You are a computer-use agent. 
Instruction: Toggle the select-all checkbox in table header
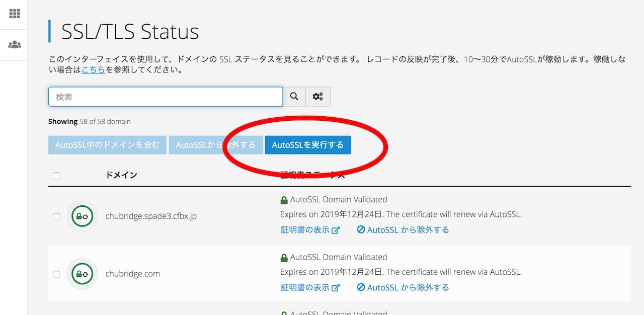click(x=56, y=176)
